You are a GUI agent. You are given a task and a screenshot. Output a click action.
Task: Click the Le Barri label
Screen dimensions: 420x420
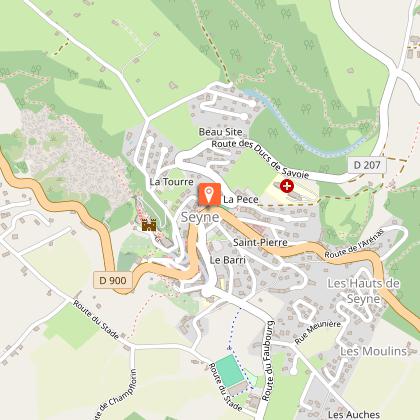tap(228, 260)
